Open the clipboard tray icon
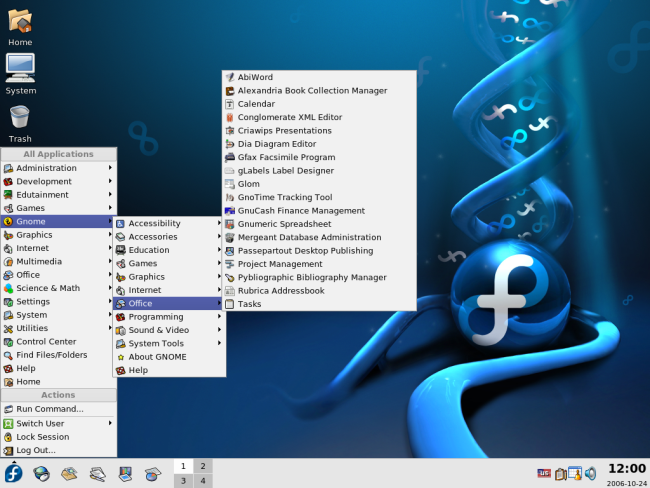The width and height of the screenshot is (650, 488). click(560, 473)
